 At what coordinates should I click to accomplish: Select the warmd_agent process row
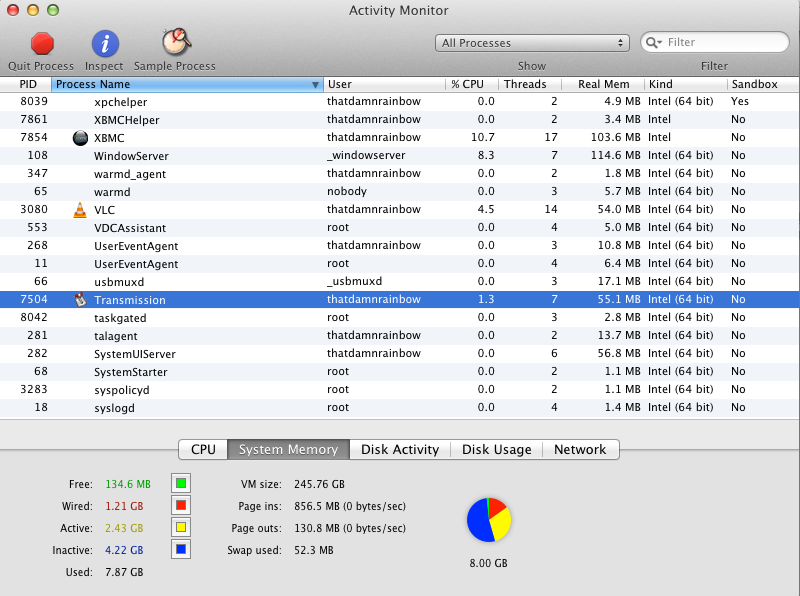click(400, 173)
